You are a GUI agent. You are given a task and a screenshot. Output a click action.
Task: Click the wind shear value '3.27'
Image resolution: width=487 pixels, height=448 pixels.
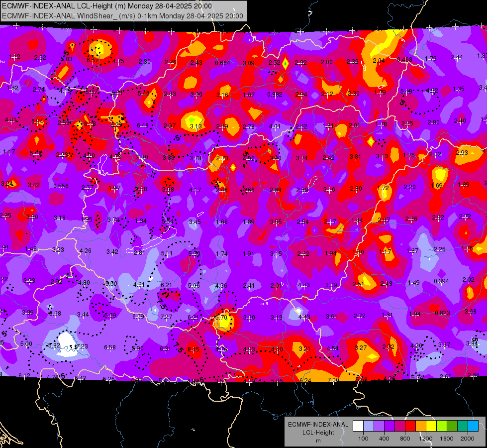point(361,347)
